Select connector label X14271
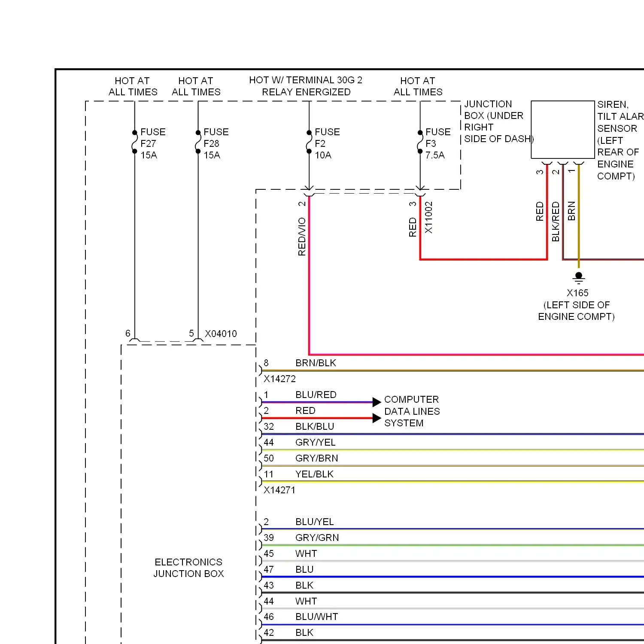The width and height of the screenshot is (644, 644). [x=279, y=490]
